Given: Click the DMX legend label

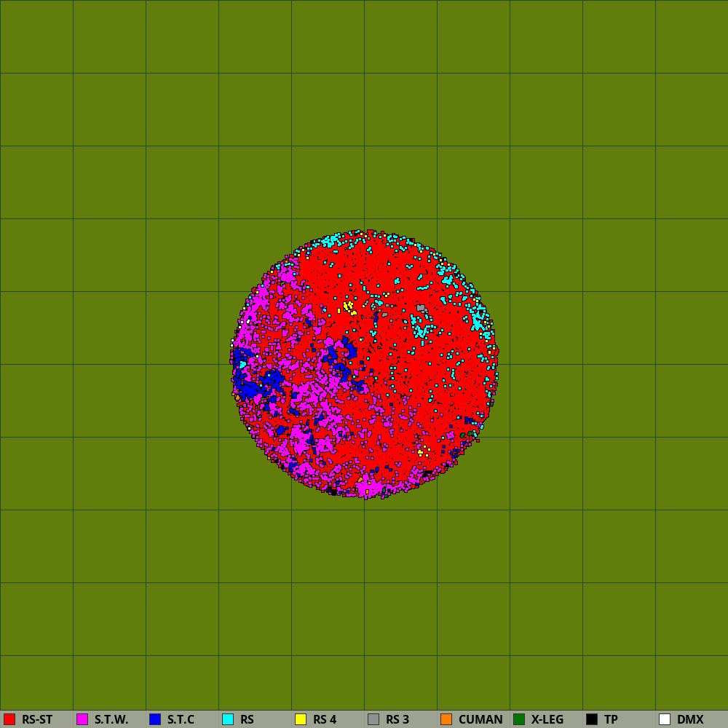Looking at the screenshot, I should (x=690, y=720).
